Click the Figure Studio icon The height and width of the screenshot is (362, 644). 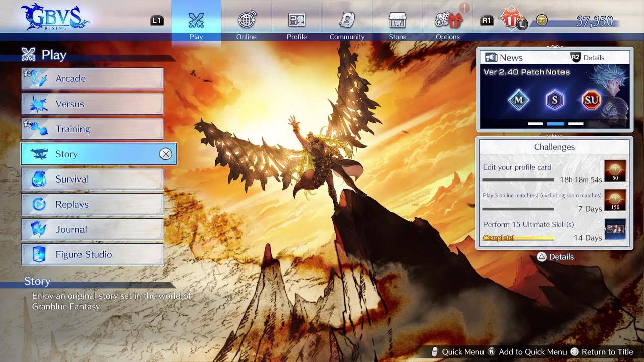[39, 254]
